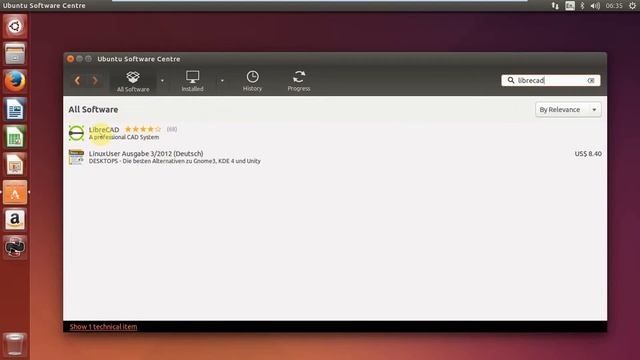Click the LibreCAD application icon
640x360 pixels.
76,133
